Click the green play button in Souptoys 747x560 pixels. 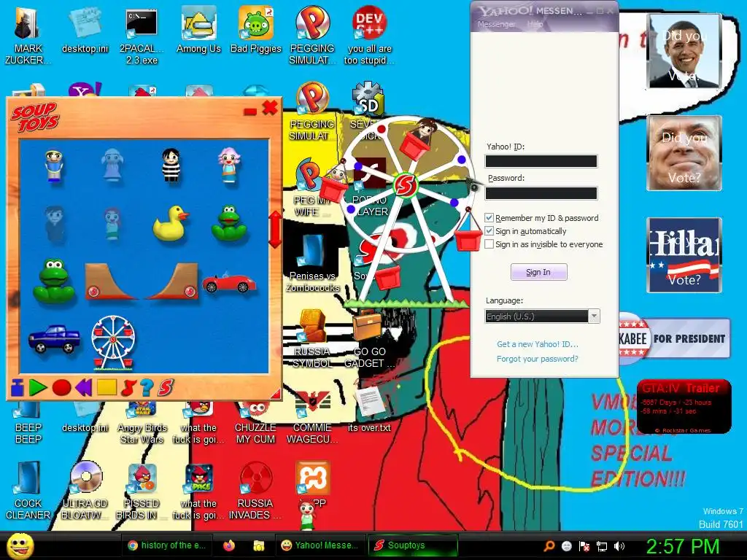coord(38,387)
